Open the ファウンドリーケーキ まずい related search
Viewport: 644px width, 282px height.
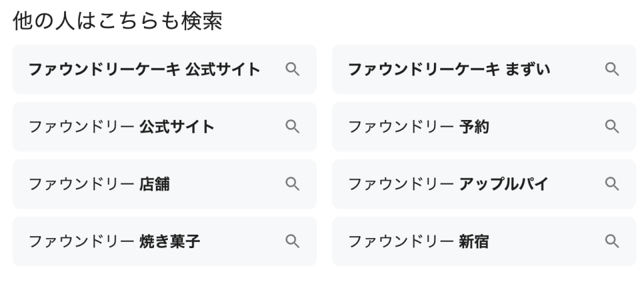tap(449, 69)
